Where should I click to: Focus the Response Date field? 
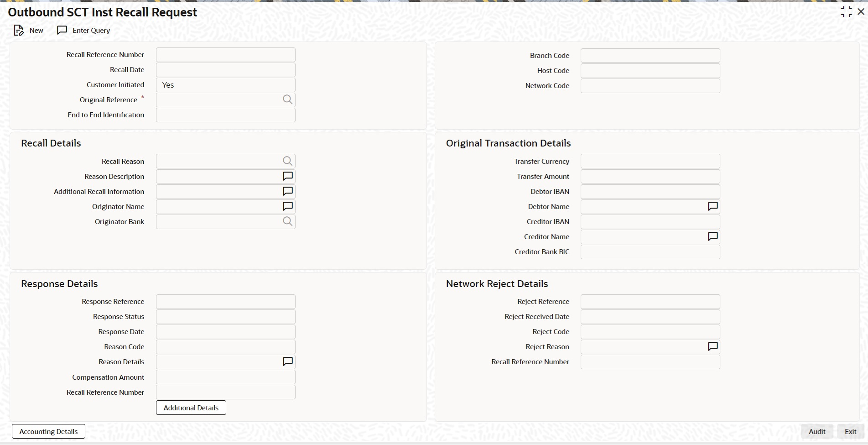point(226,331)
